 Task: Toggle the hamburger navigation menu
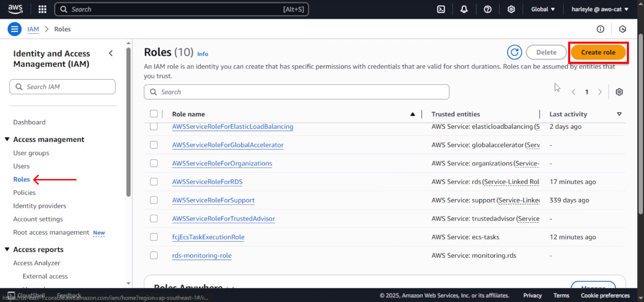click(x=14, y=29)
